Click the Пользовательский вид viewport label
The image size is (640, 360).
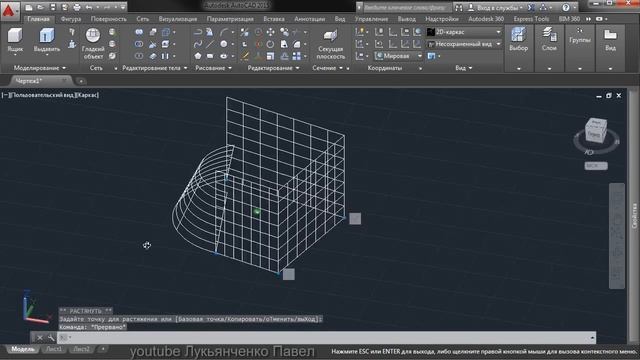(x=42, y=95)
